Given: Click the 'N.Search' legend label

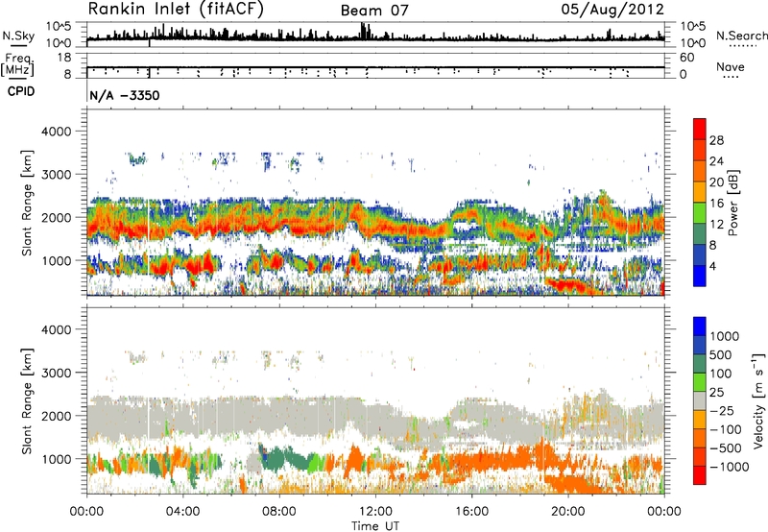Looking at the screenshot, I should tap(741, 36).
